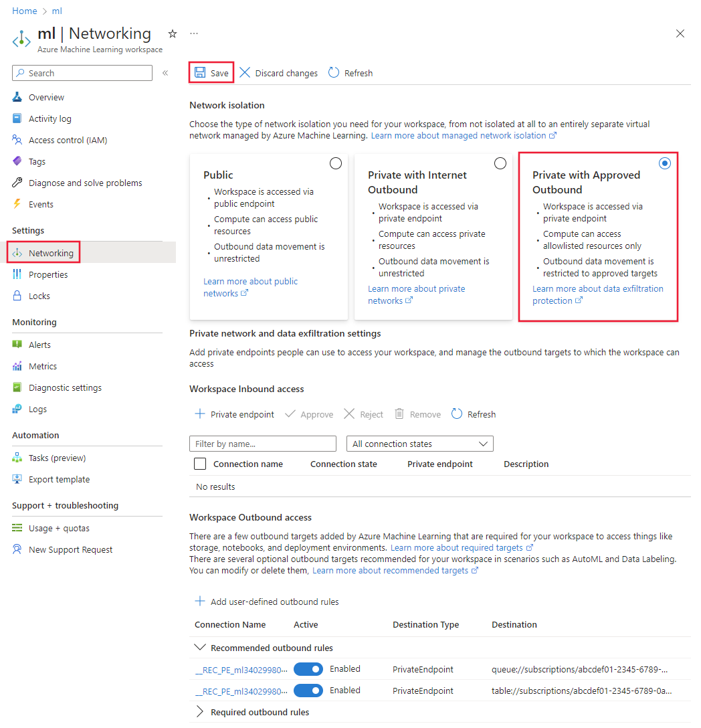701x728 pixels.
Task: Open the __REC_PE rule for queue destination
Action: pyautogui.click(x=241, y=670)
